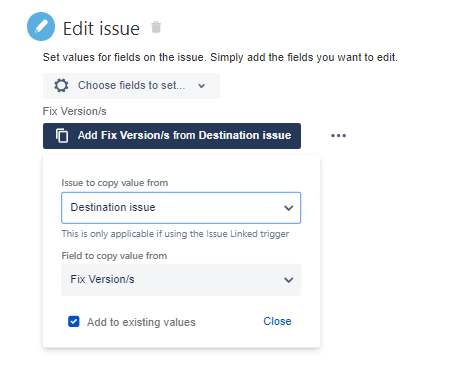Click the copy icon in the dark button
The height and width of the screenshot is (390, 461).
[62, 136]
